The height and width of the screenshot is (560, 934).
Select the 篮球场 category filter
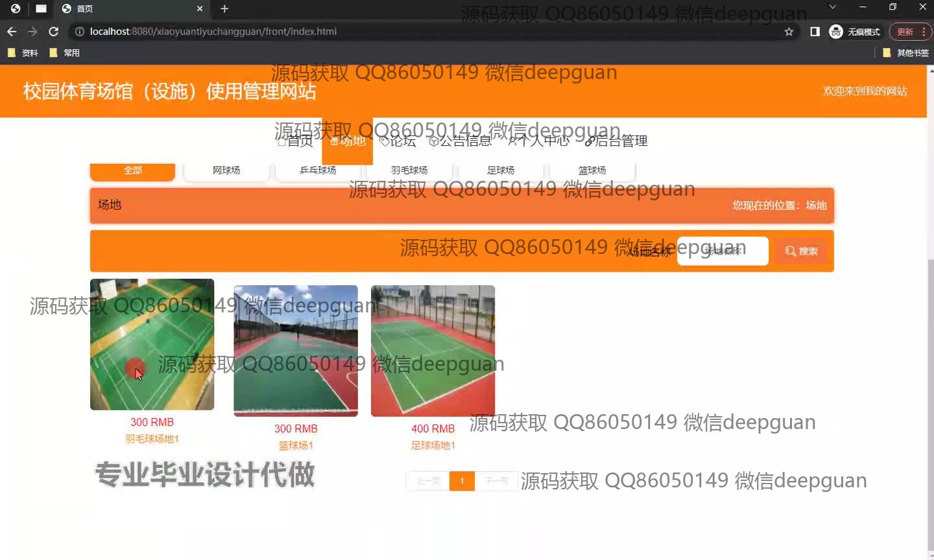(592, 170)
